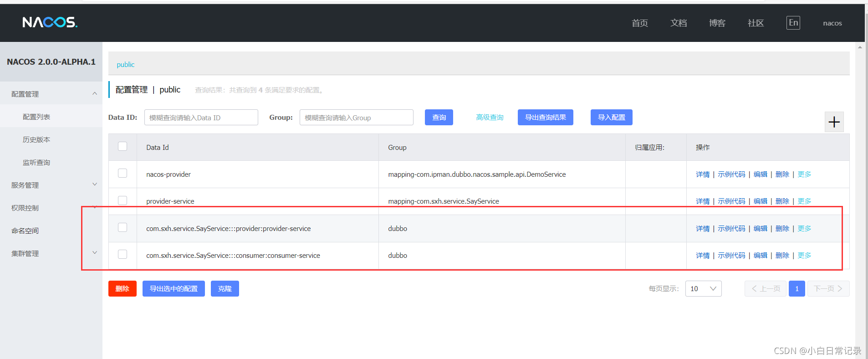Click 删除 for nacos-provider row
The image size is (868, 359).
click(x=782, y=174)
